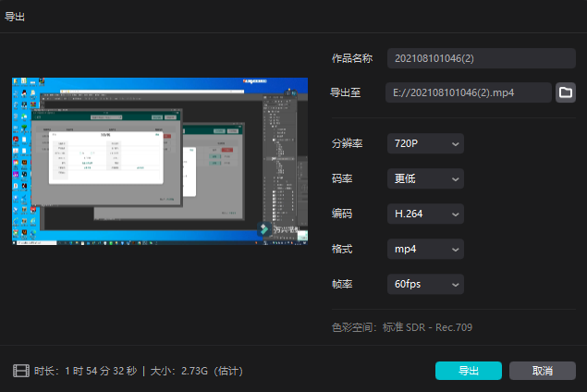Click the 色彩空间 标准 SDR - Rec.709 text
Screen dimensions: 587x392
point(402,327)
